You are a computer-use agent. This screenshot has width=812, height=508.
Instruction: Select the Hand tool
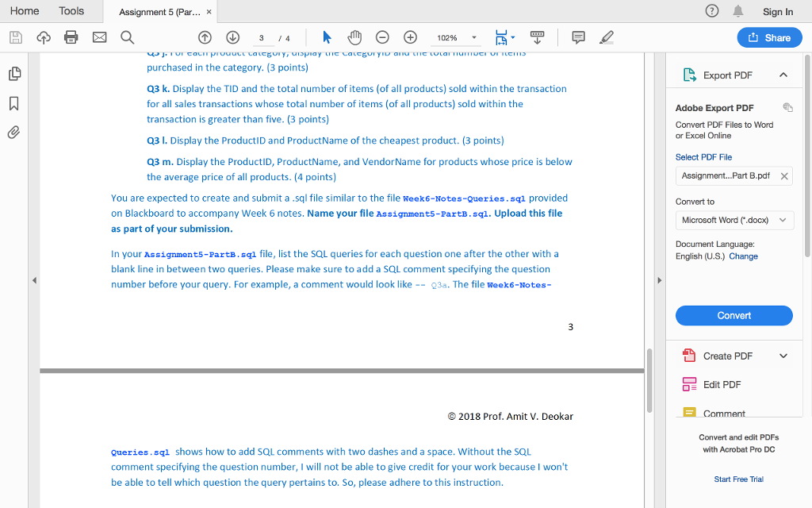pos(354,37)
